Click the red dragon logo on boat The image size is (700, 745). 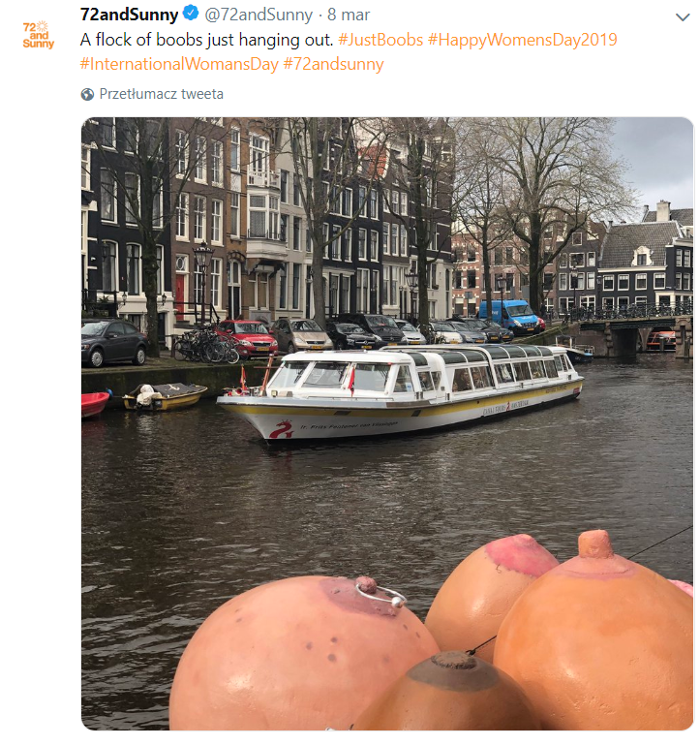tap(281, 429)
